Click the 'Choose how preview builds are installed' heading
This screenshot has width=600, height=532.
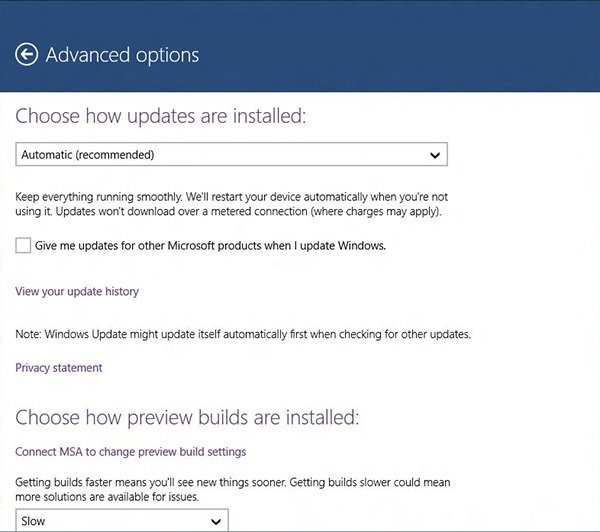pyautogui.click(x=187, y=418)
